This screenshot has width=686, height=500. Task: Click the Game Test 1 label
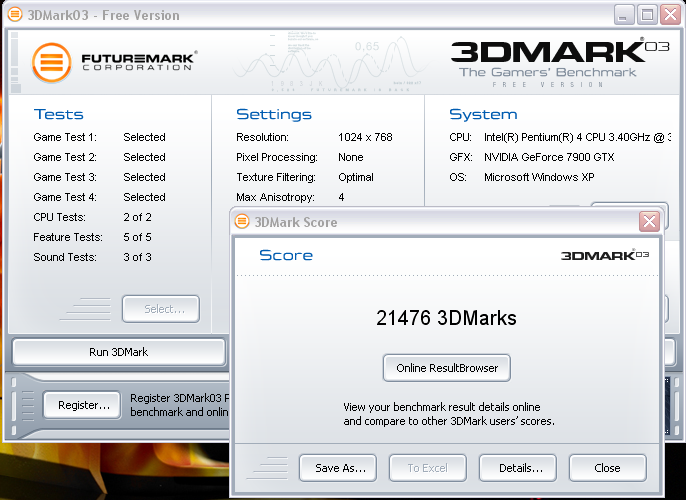65,137
